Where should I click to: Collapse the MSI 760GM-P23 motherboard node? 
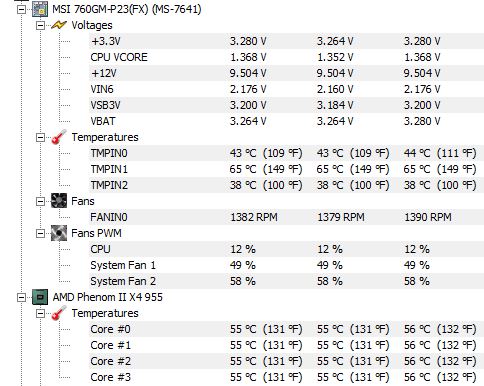point(21,9)
